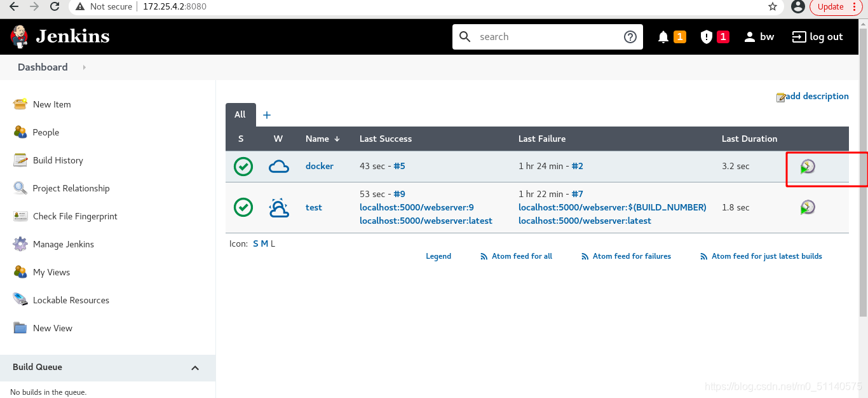Open the security warnings shield icon
Screen dimensions: 868x398
click(706, 37)
